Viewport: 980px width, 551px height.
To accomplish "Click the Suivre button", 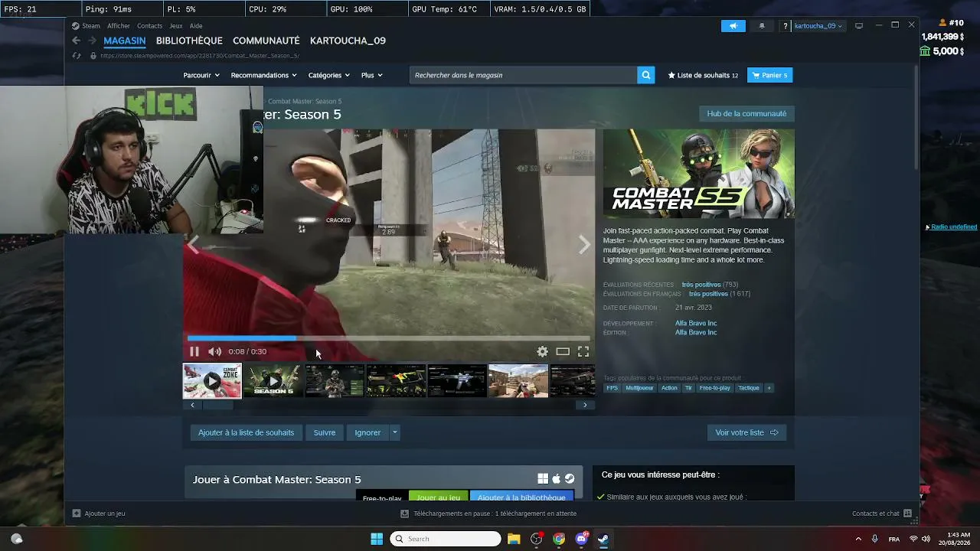I will point(325,432).
